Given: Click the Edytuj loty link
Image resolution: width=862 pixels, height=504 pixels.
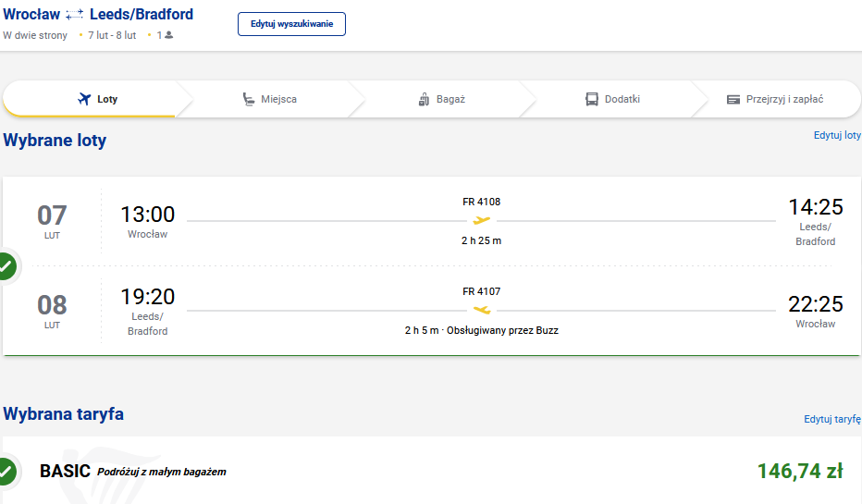Looking at the screenshot, I should point(837,135).
